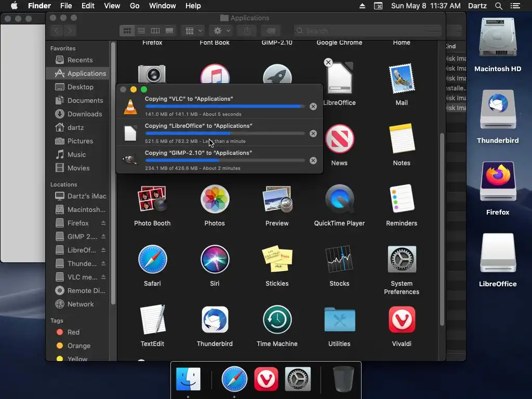Open the Time Machine app icon

click(x=277, y=320)
